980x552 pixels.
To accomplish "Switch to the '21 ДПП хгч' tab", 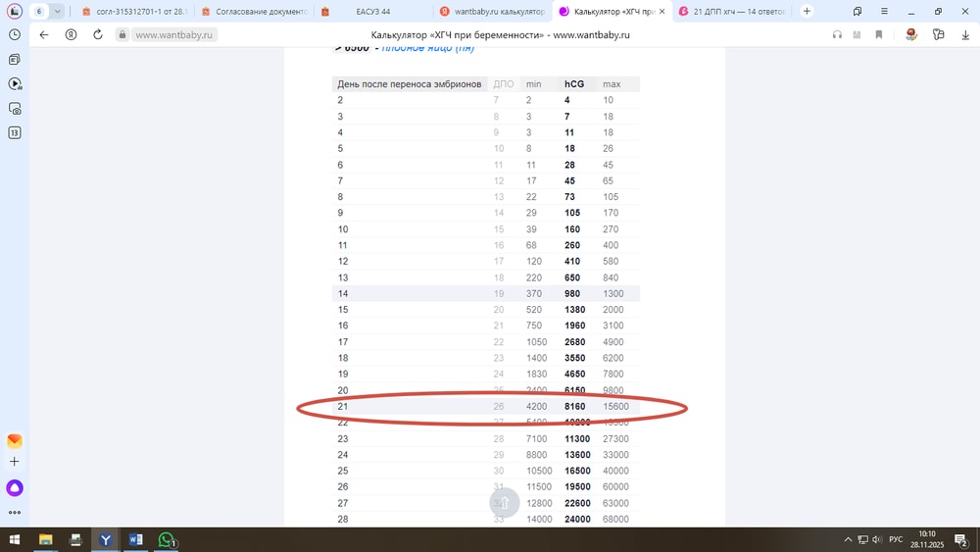I will pos(735,12).
